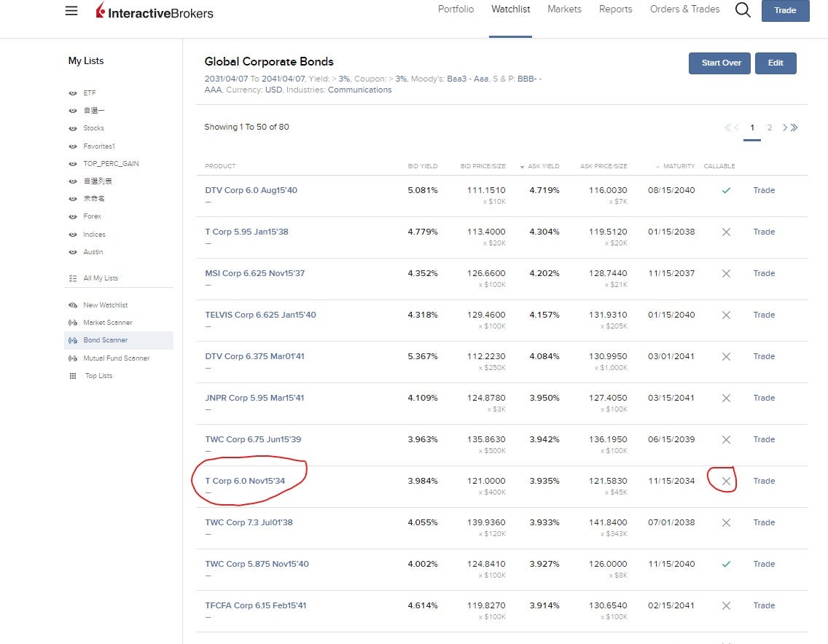828x644 pixels.
Task: Click the Top Lists grid icon
Action: pos(73,376)
